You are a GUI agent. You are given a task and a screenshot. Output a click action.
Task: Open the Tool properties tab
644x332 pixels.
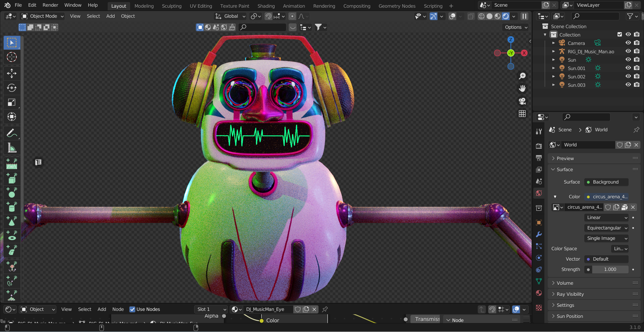pyautogui.click(x=539, y=131)
